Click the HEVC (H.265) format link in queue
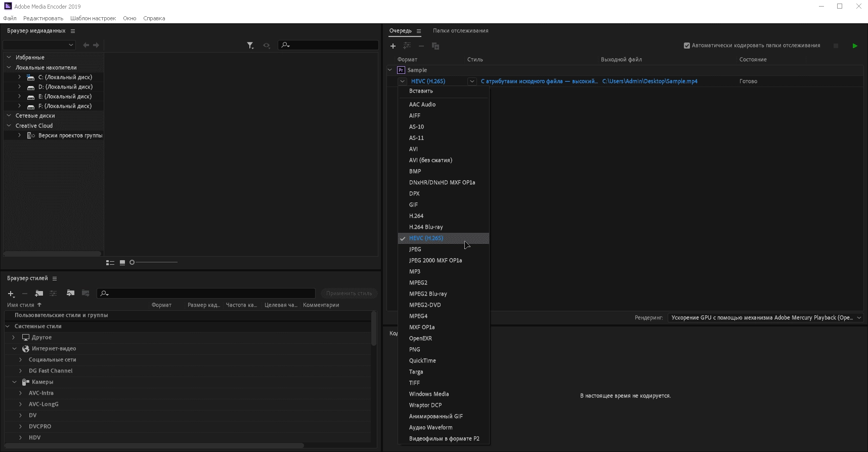The width and height of the screenshot is (868, 452). coord(428,81)
